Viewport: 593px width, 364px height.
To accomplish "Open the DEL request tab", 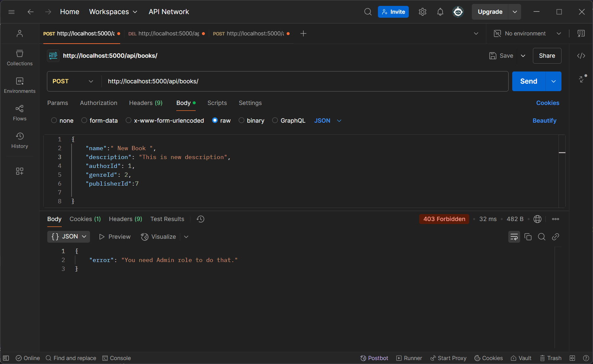I will pyautogui.click(x=166, y=33).
